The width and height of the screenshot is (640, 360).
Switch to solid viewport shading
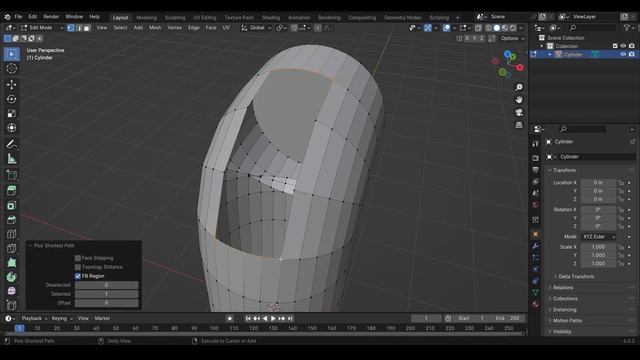point(497,28)
